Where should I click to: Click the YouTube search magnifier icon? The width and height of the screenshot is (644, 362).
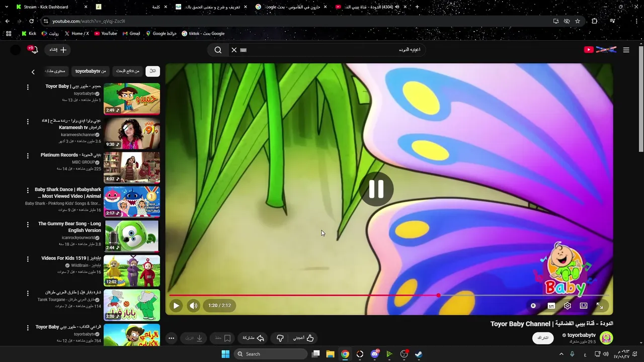218,50
